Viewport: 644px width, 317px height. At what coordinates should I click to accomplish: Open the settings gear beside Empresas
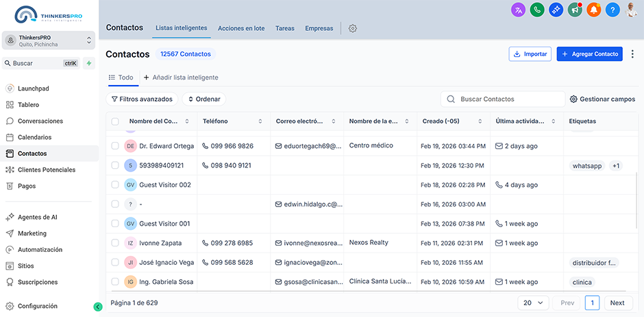coord(353,29)
